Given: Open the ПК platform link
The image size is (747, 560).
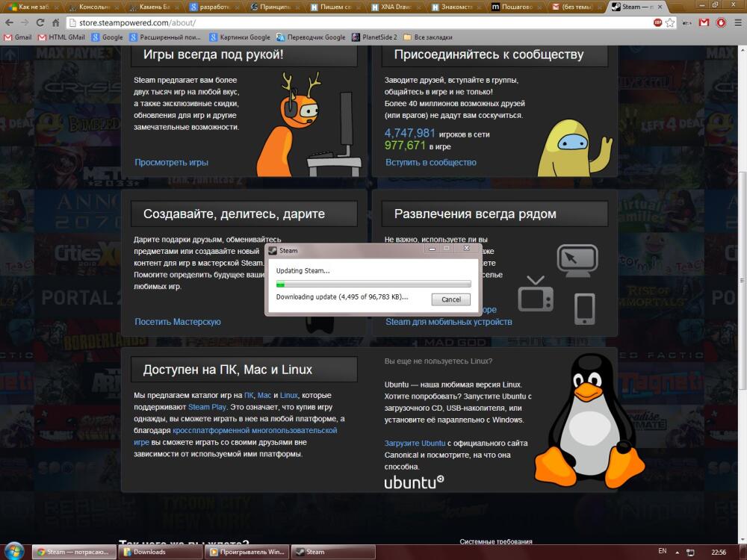Looking at the screenshot, I should coord(249,395).
